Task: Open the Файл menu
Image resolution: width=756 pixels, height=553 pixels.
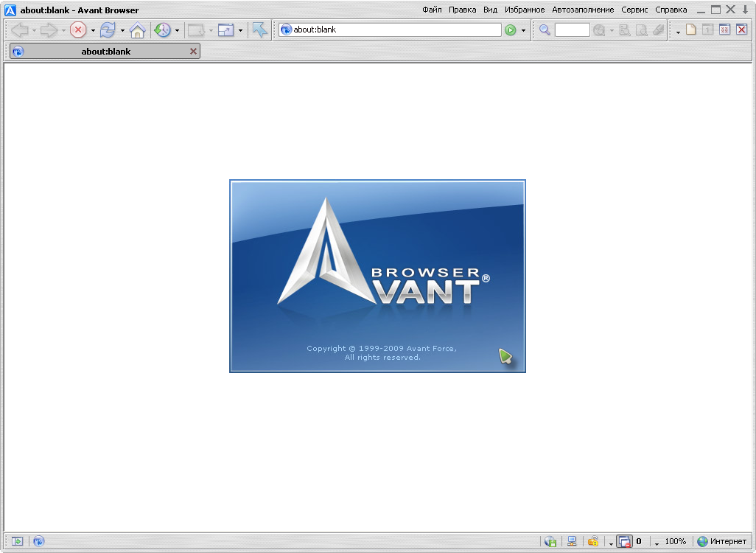Action: pyautogui.click(x=432, y=10)
